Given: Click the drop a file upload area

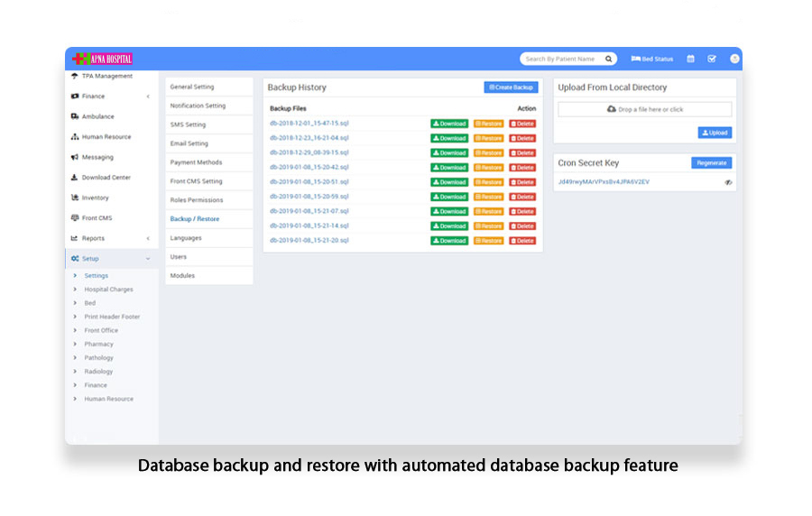Looking at the screenshot, I should 644,109.
